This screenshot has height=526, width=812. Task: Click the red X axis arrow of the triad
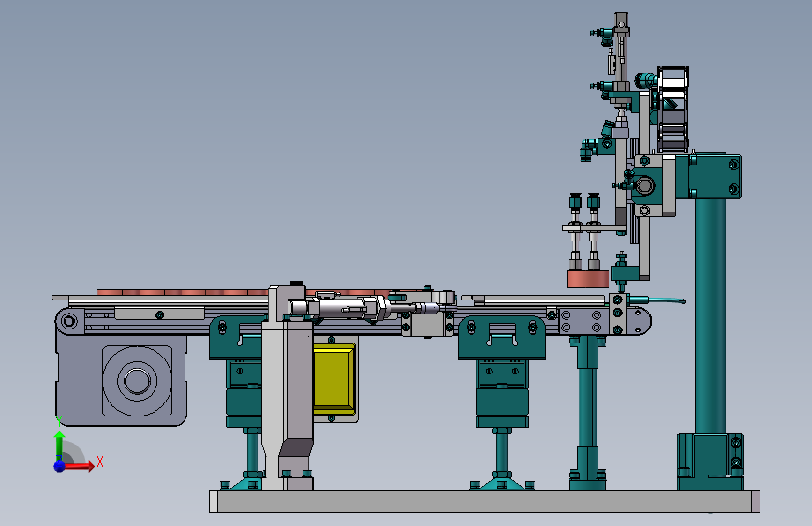79,466
